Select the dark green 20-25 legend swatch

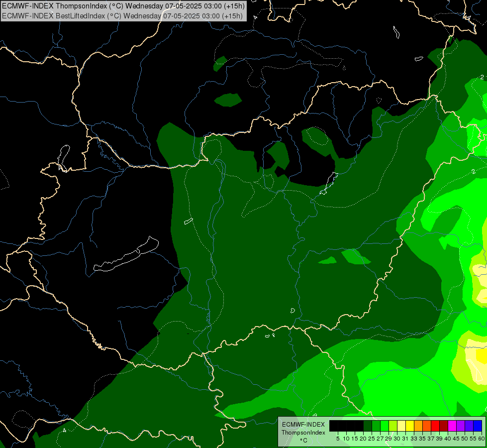(x=368, y=426)
